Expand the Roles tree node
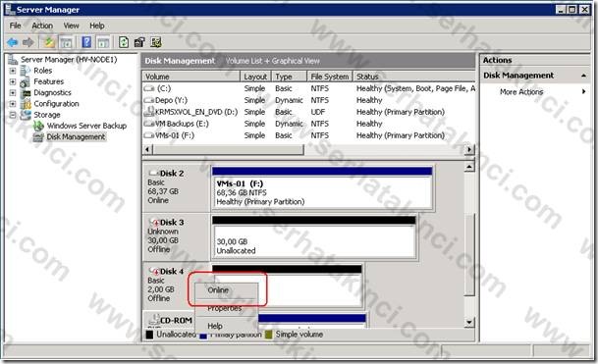598x364 pixels. tap(13, 71)
